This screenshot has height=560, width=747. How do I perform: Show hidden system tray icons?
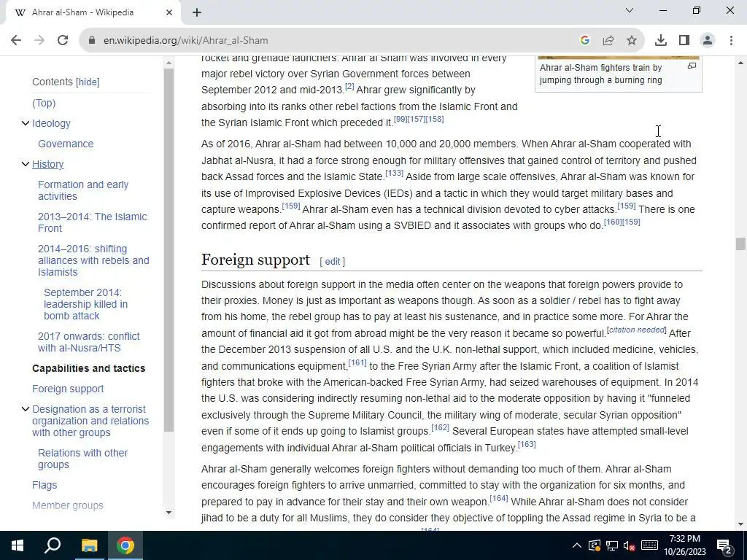tap(576, 545)
